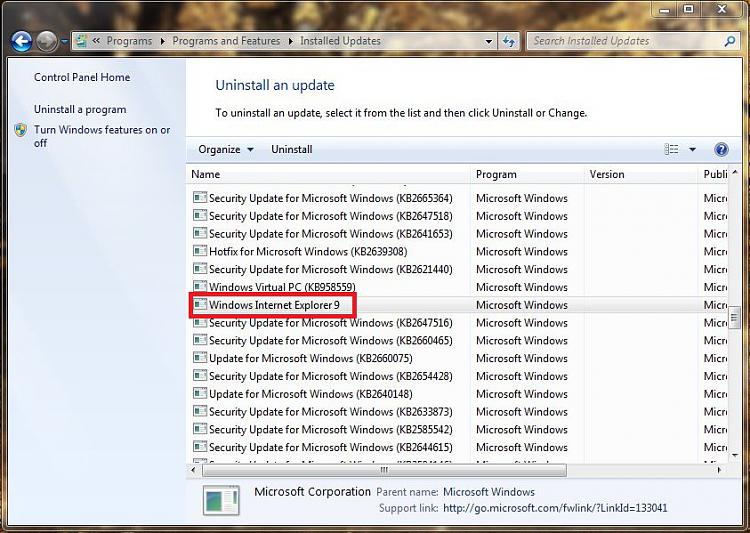The width and height of the screenshot is (750, 533).
Task: Select Security Update KB2647516 row
Action: pyautogui.click(x=456, y=323)
